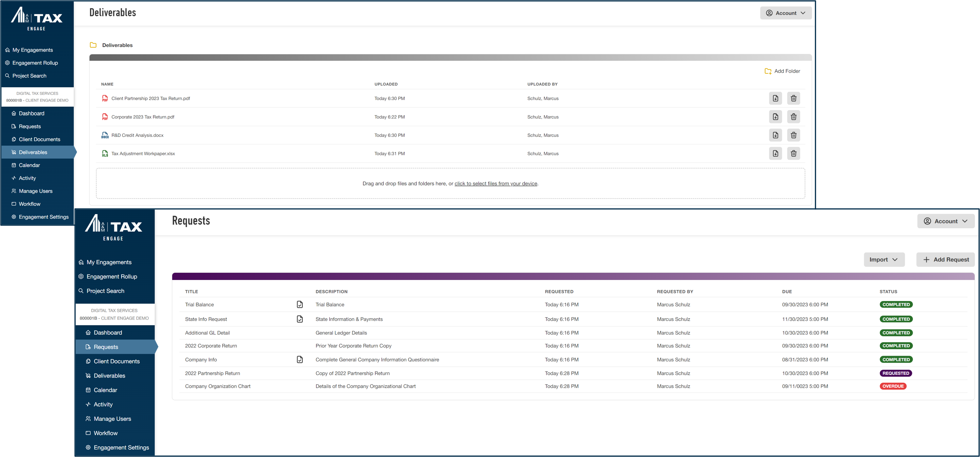Click A&M Tax Engage logo in Deliverables window
Viewport: 980px width, 457px height.
pyautogui.click(x=37, y=19)
